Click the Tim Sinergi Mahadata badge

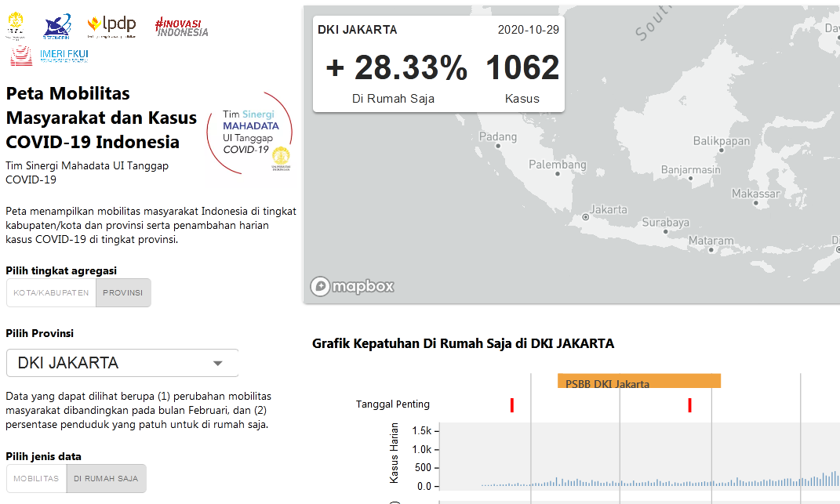coord(250,135)
